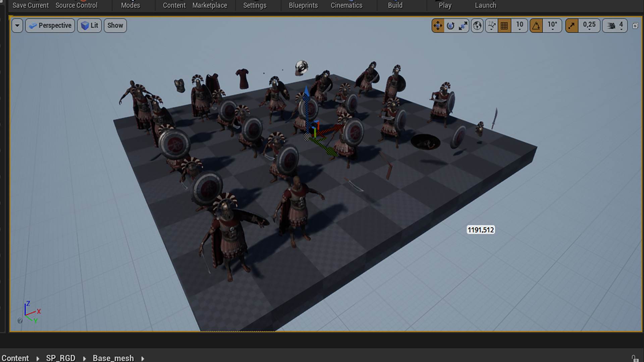Toggle scale snapping on or off
644x362 pixels.
[572, 25]
